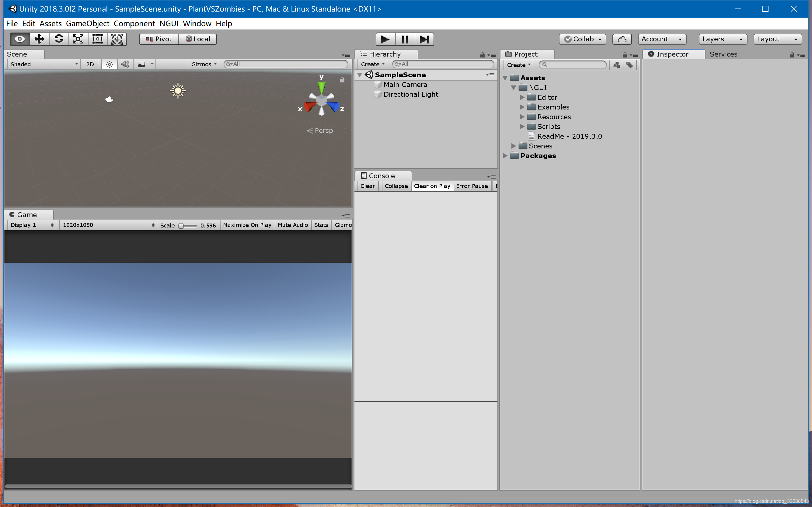Toggle 2D scene view mode
Image resolution: width=812 pixels, height=507 pixels.
point(90,64)
